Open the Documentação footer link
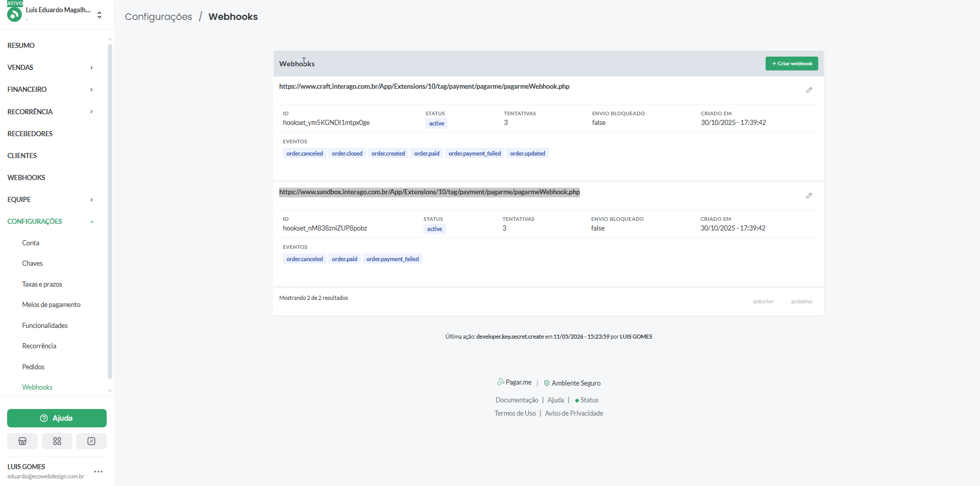The height and width of the screenshot is (486, 980). point(517,400)
